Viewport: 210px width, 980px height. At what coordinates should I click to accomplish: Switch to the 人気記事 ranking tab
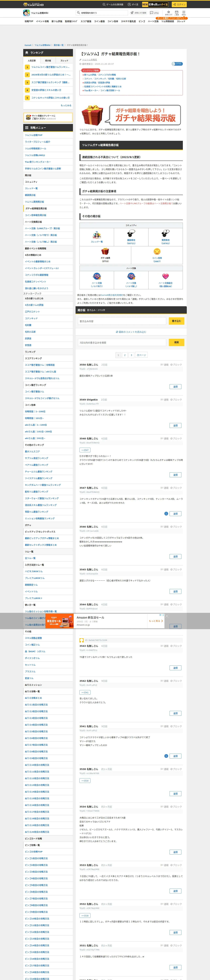(32, 60)
